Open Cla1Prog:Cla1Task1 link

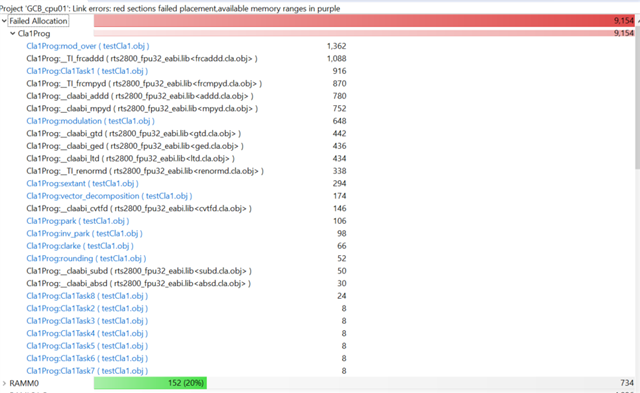[87, 71]
